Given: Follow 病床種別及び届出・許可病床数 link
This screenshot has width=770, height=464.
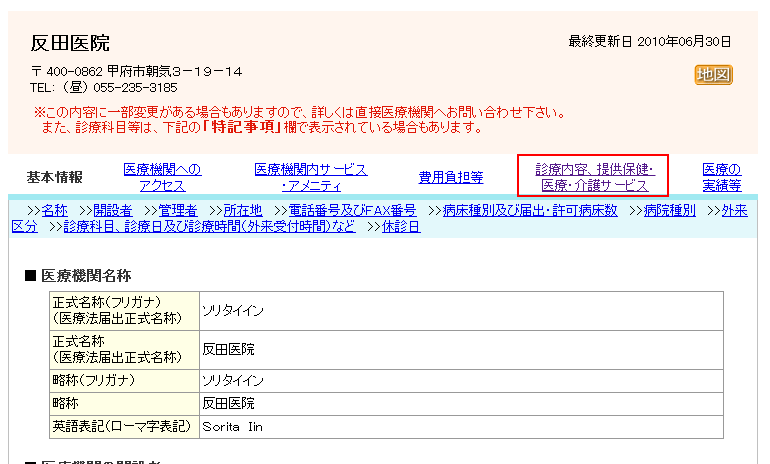Looking at the screenshot, I should pyautogui.click(x=530, y=211).
